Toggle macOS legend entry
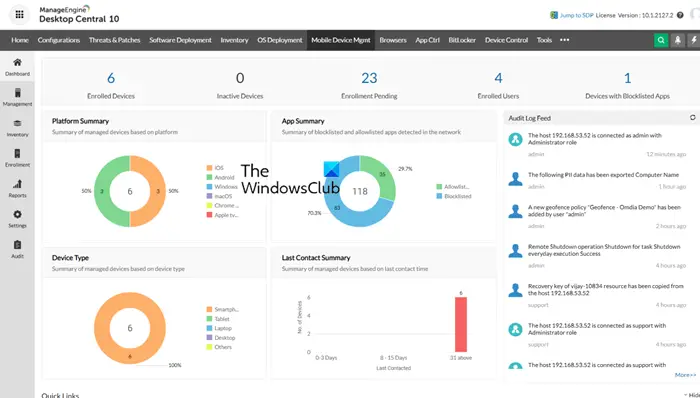 pos(219,196)
